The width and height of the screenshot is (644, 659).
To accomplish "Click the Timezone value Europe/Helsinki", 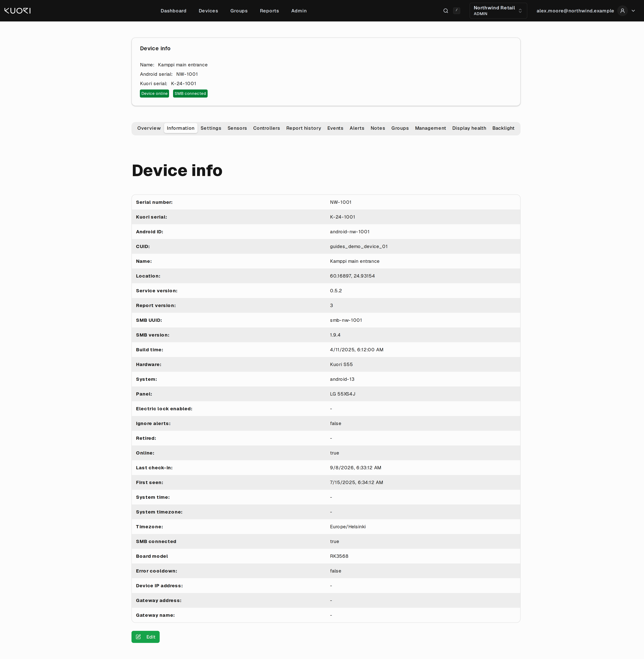I will pos(348,527).
